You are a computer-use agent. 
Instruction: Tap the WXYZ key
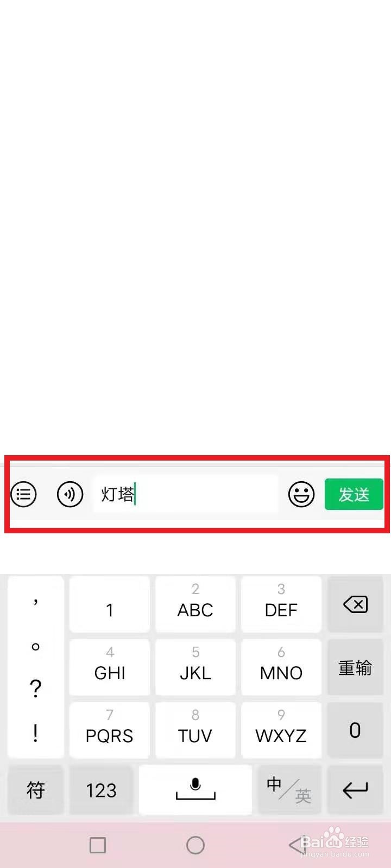[x=281, y=730]
